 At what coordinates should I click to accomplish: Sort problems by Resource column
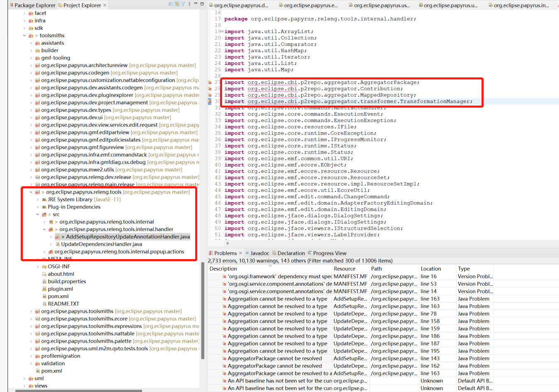point(351,269)
